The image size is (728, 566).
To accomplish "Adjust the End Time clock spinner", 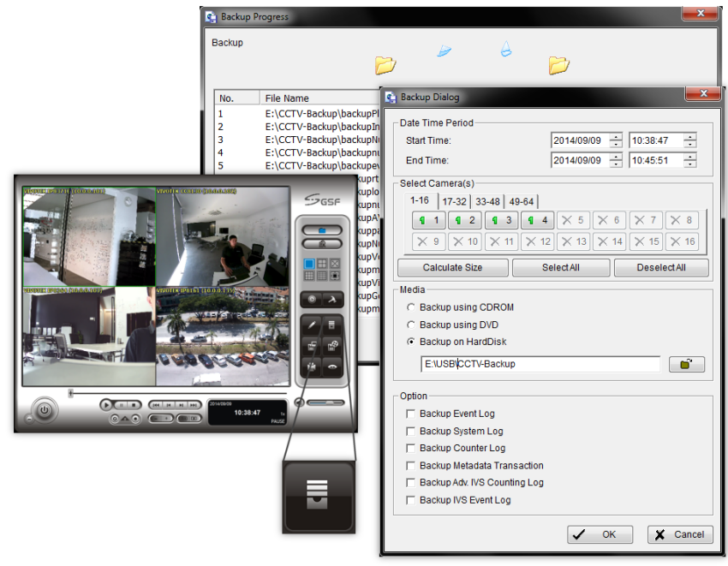I will pyautogui.click(x=689, y=160).
